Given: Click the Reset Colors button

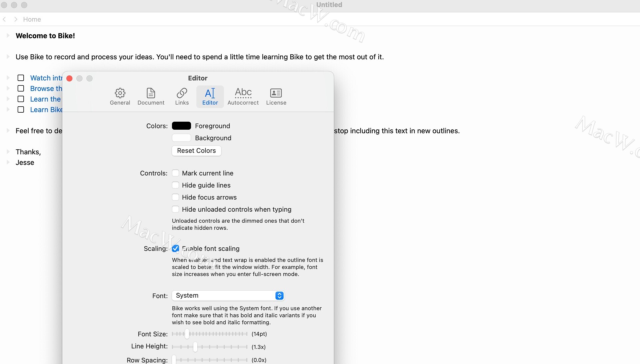Looking at the screenshot, I should click(x=196, y=151).
